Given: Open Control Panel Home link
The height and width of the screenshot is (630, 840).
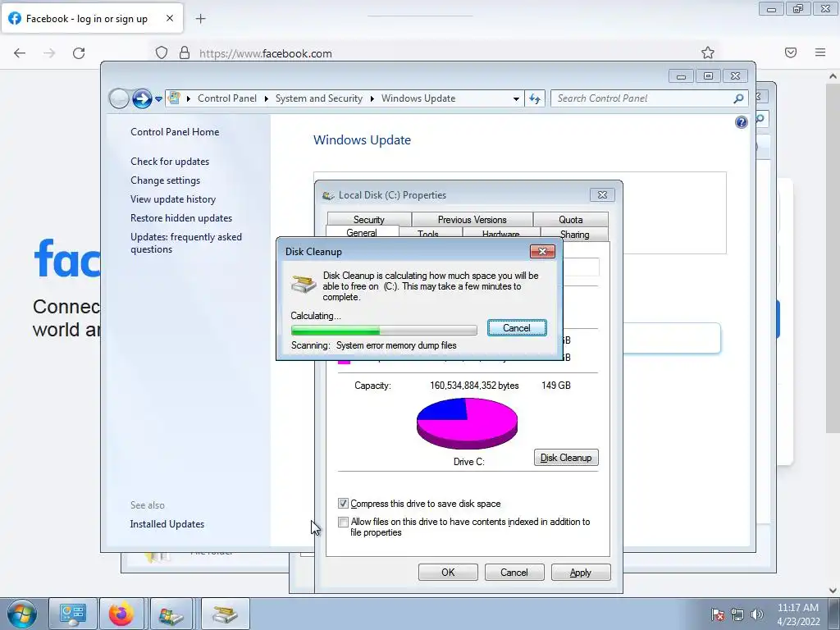Looking at the screenshot, I should (x=175, y=132).
